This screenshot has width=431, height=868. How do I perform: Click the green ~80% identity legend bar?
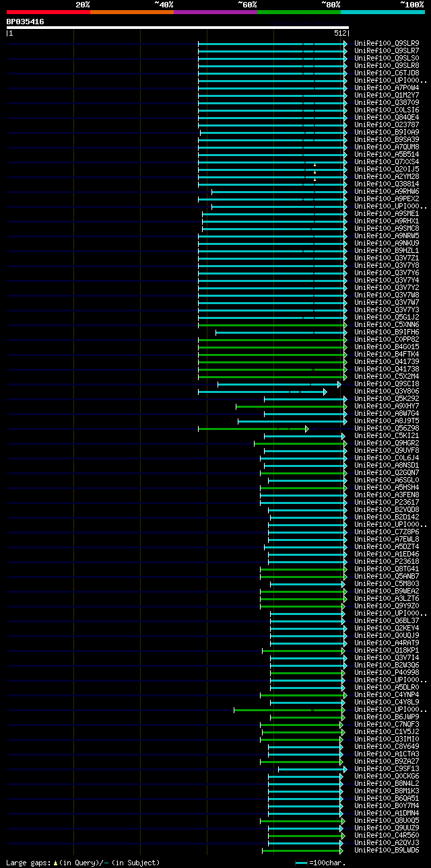click(299, 12)
